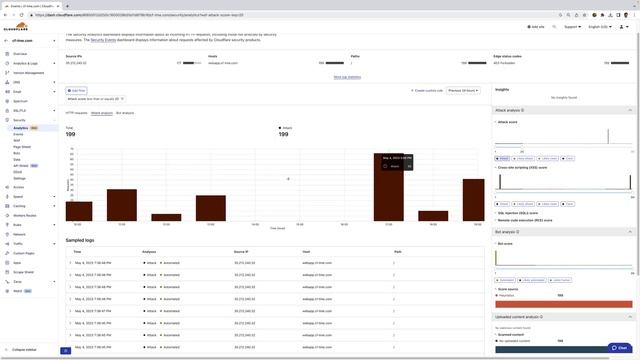Open the Chat widget
The width and height of the screenshot is (640, 360).
pyautogui.click(x=620, y=348)
